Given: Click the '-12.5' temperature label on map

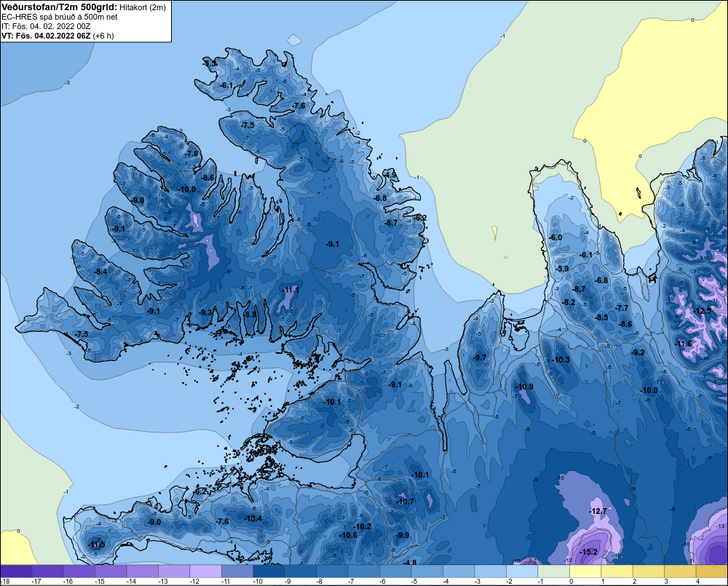Looking at the screenshot, I should coord(703,311).
